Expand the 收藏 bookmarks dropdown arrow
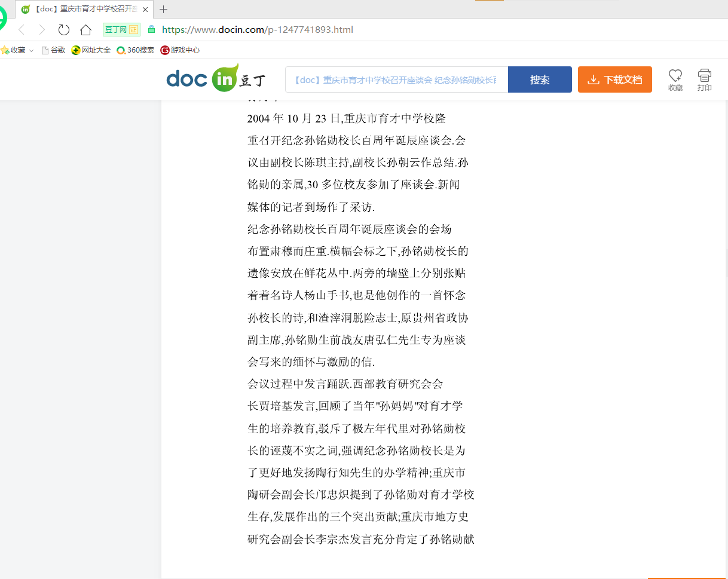Viewport: 728px width, 579px height. (32, 51)
